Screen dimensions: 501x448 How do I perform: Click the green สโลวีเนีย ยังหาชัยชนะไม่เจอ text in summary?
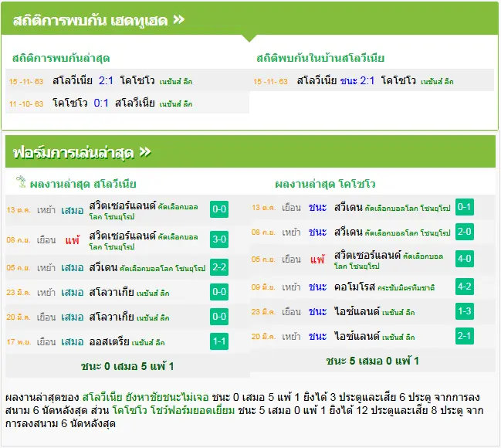145,397
